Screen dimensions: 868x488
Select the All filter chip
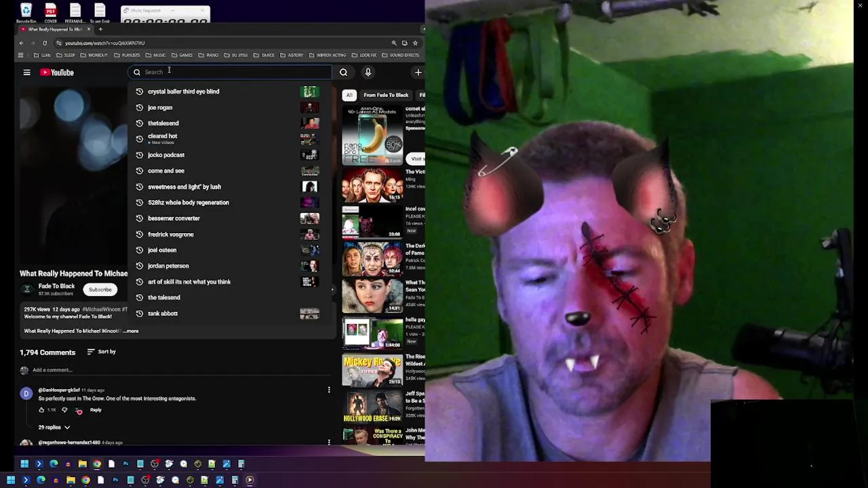pyautogui.click(x=349, y=95)
